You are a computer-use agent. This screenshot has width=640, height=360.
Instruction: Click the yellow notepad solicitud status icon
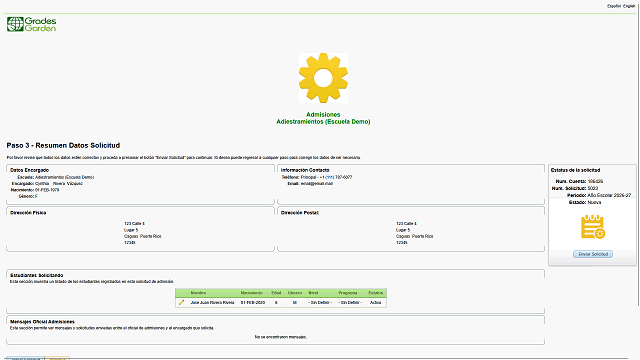[x=593, y=227]
